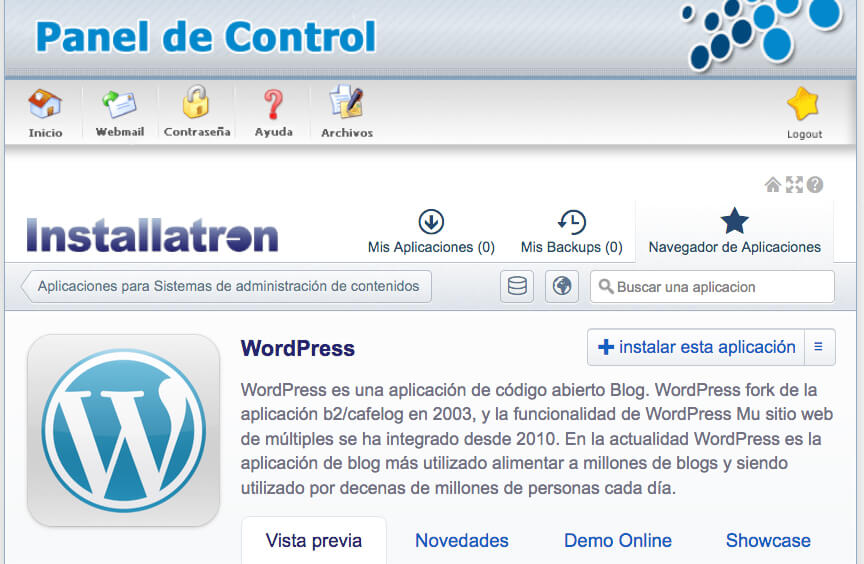Select the Vista previa tab
The width and height of the screenshot is (864, 564).
314,540
